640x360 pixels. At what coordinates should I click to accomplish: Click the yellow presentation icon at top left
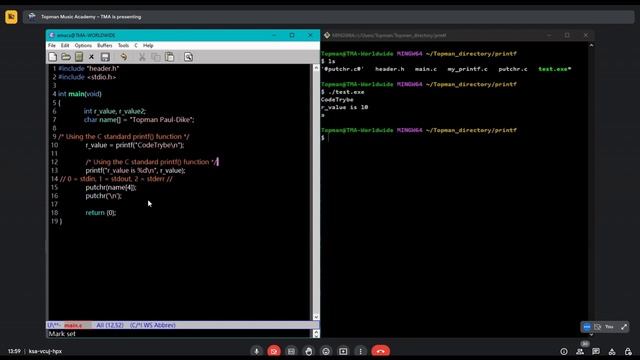[x=11, y=17]
